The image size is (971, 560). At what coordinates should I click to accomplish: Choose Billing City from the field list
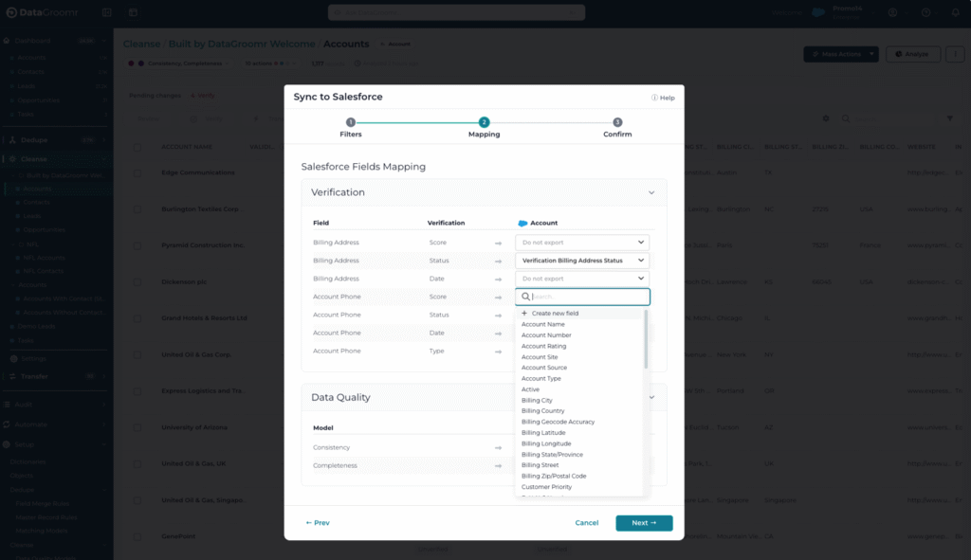(537, 401)
